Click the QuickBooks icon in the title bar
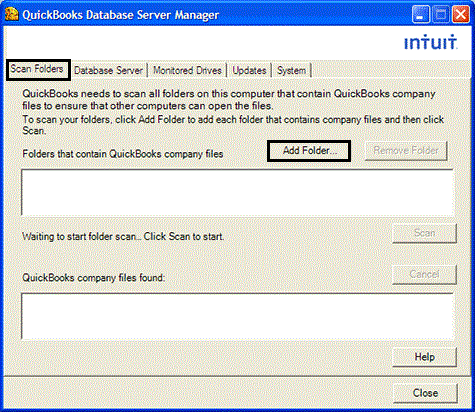The image size is (475, 412). pyautogui.click(x=12, y=14)
